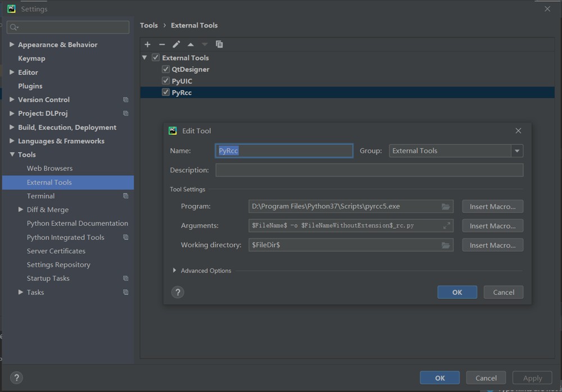Viewport: 562px width, 392px height.
Task: Click the Add tool plus icon
Action: coord(147,44)
